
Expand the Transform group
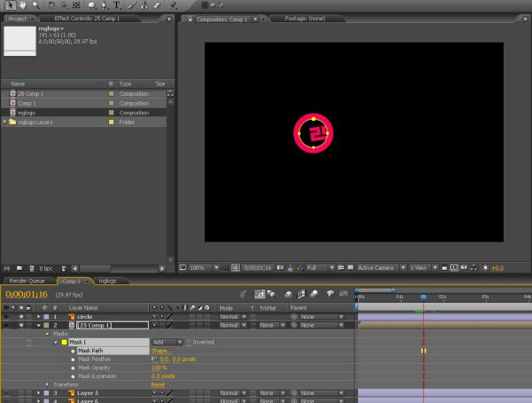(x=47, y=384)
